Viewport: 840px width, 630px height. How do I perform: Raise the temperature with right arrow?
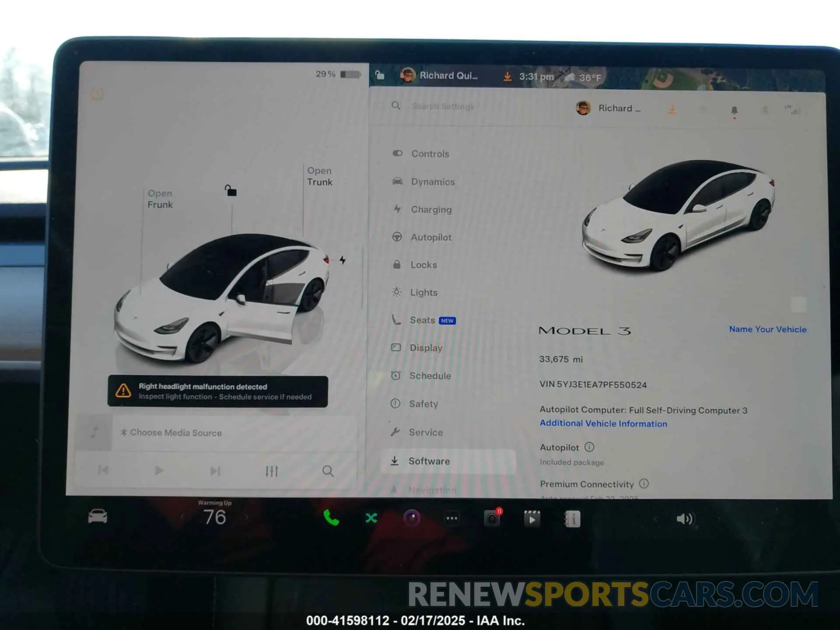pyautogui.click(x=247, y=518)
